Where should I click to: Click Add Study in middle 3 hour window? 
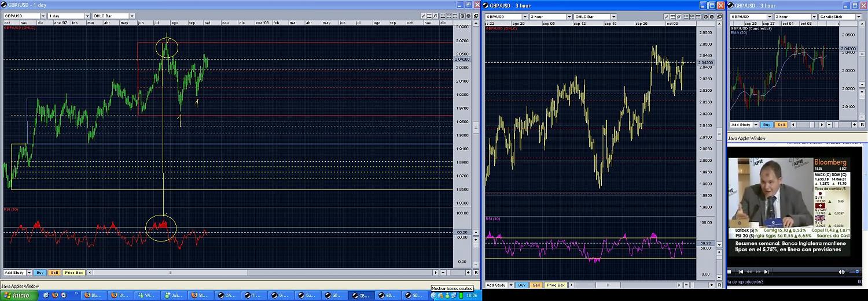click(x=496, y=285)
